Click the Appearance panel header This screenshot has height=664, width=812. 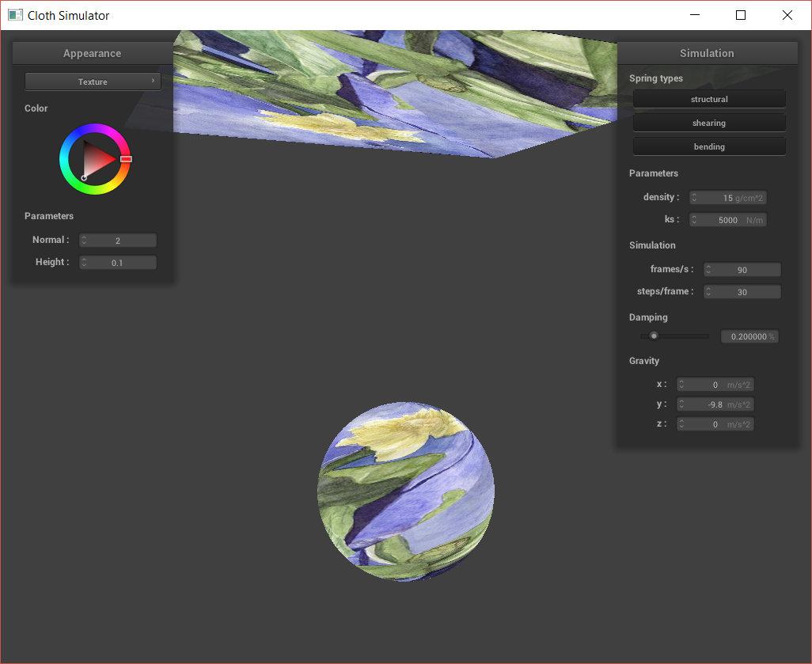[x=92, y=53]
